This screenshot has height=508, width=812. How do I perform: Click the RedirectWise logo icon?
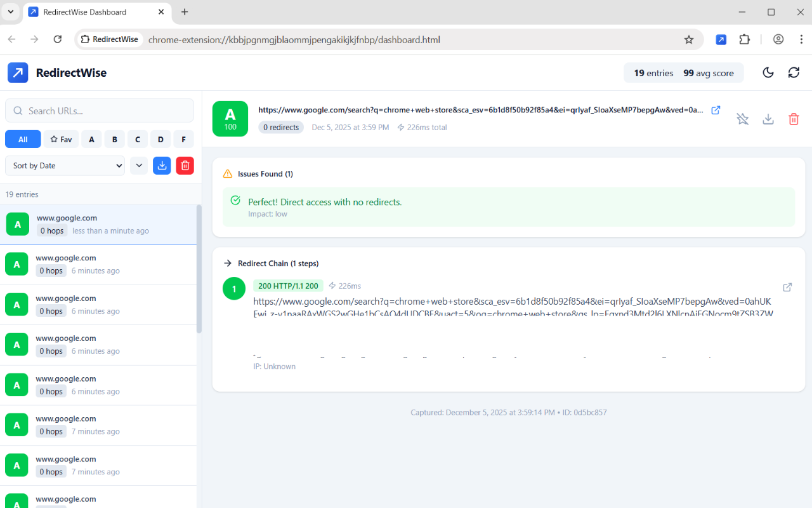(x=18, y=72)
